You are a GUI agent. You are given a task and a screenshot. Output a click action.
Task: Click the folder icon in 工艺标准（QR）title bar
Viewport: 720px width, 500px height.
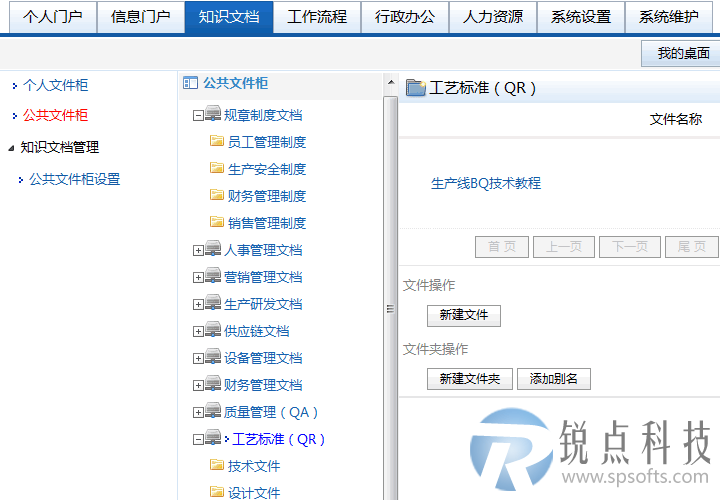416,87
